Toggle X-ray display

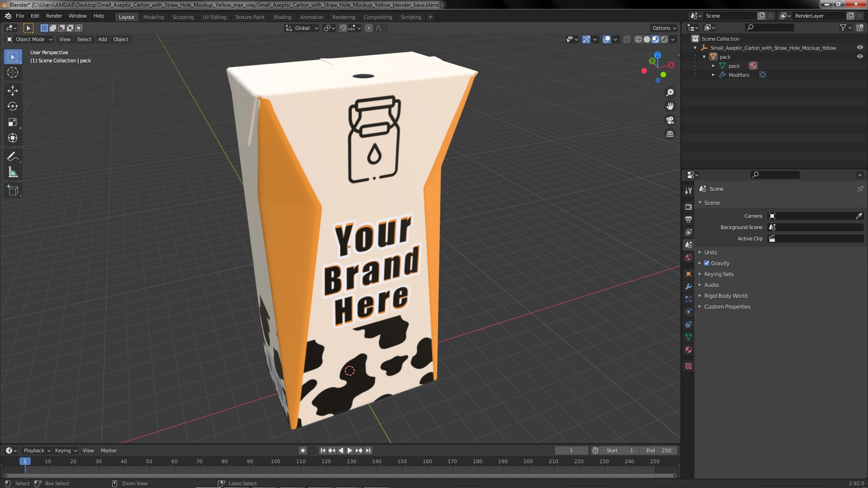tap(627, 39)
